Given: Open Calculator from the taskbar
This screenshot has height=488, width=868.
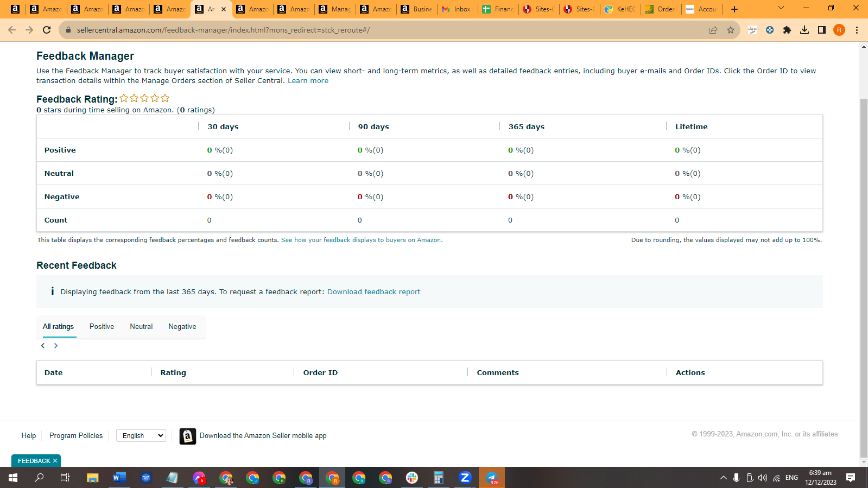Looking at the screenshot, I should point(439,478).
